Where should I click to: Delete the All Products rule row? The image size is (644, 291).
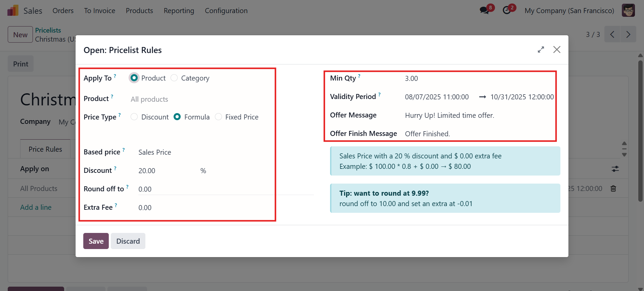613,189
